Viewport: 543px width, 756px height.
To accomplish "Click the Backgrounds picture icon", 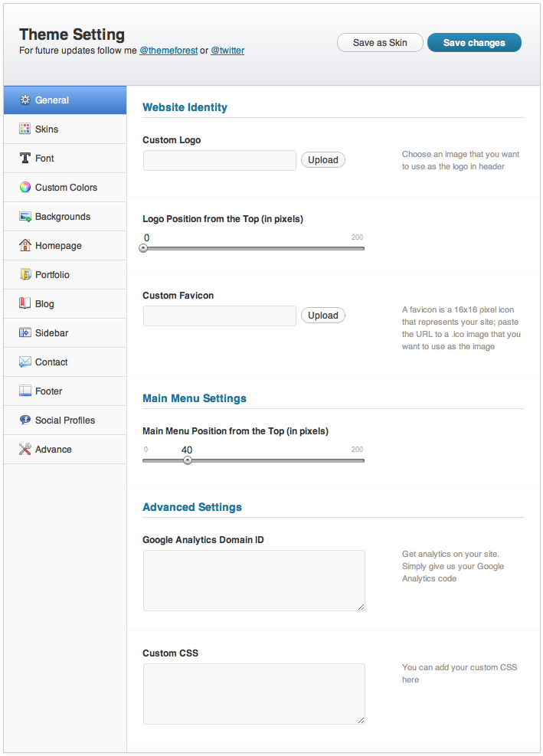I will click(x=25, y=217).
